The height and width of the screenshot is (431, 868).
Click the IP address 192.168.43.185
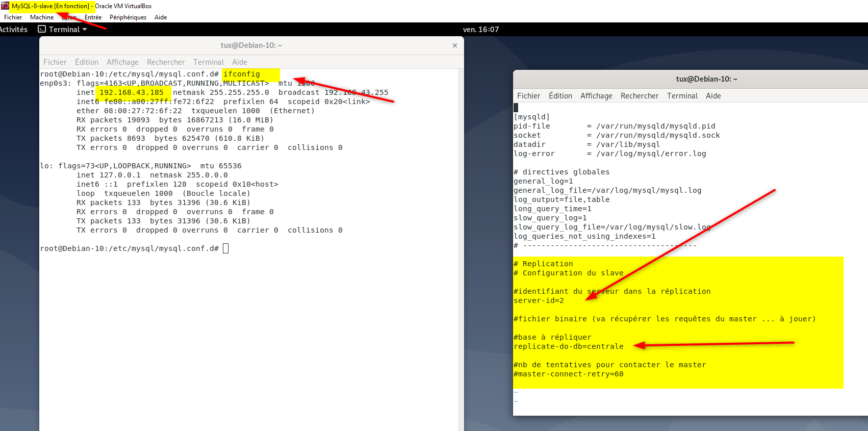[x=132, y=92]
